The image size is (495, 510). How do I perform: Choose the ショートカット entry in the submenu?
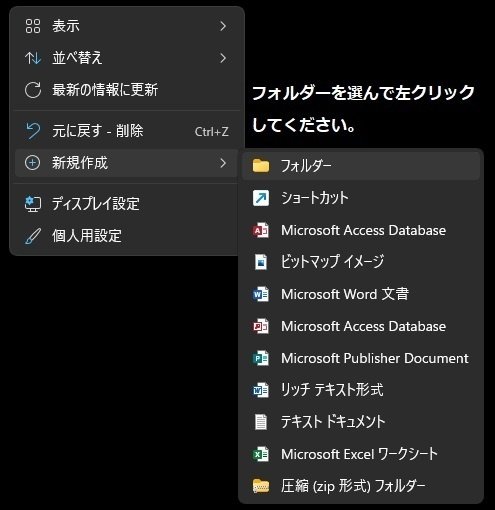click(361, 198)
